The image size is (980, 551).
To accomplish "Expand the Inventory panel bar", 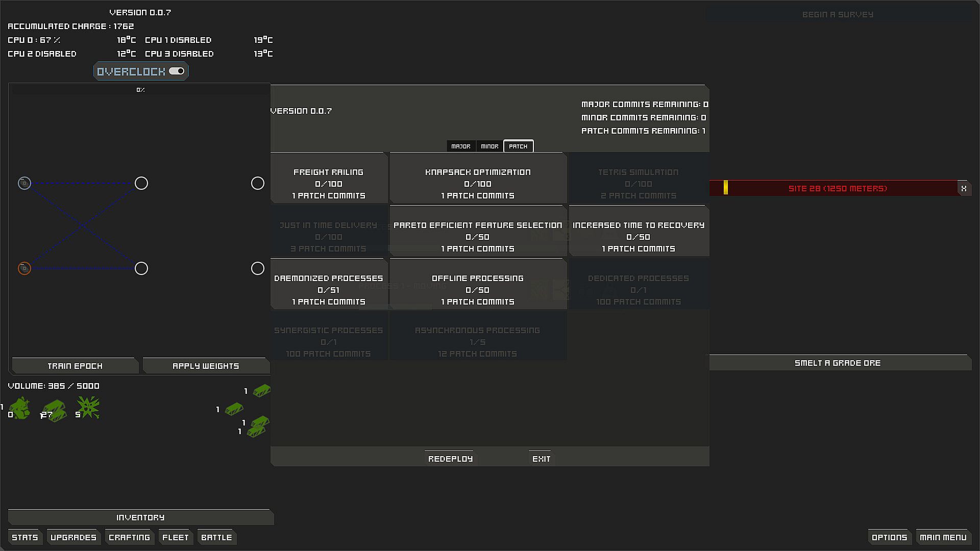I will click(140, 517).
